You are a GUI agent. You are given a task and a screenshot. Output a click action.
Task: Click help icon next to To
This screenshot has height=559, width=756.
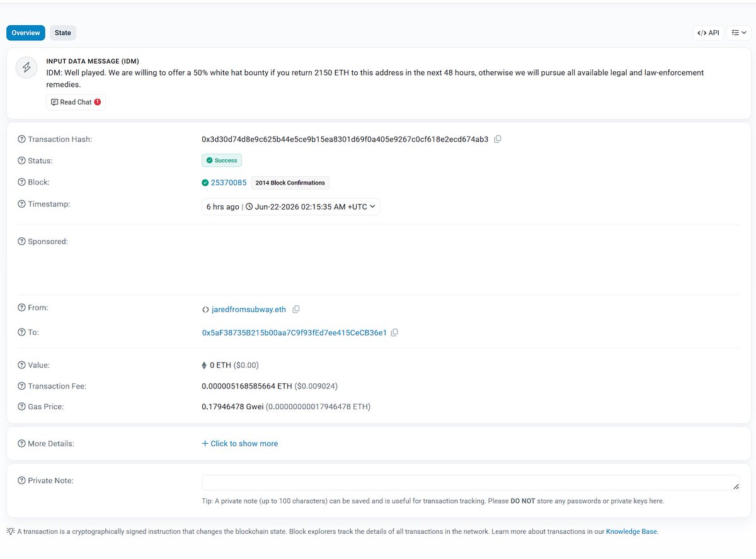point(21,332)
